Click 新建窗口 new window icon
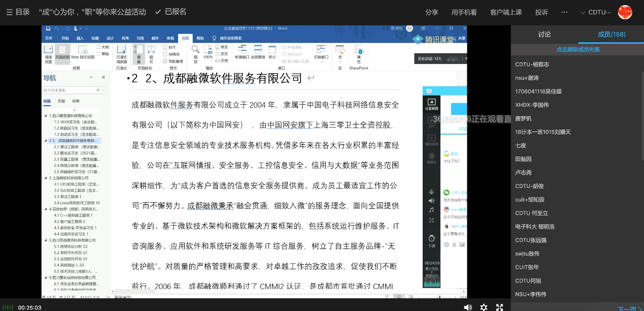The height and width of the screenshot is (311, 644). click(242, 53)
